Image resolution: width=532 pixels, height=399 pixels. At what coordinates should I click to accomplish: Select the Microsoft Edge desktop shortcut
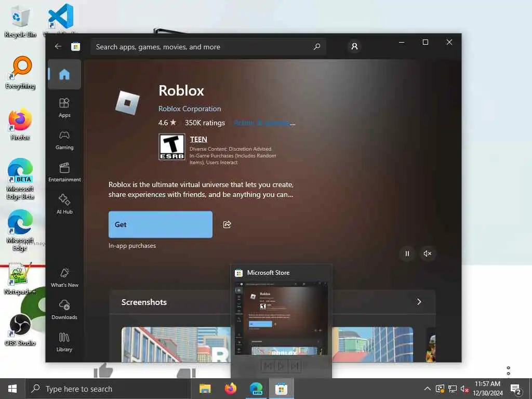tap(20, 231)
